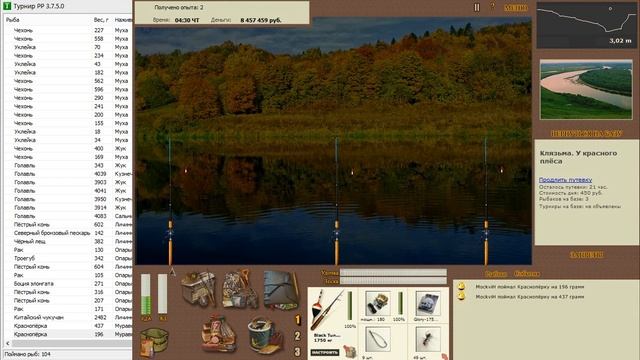Click the money value 8 457 459 руб.
Screen dimensions: 640x360
pos(261,20)
